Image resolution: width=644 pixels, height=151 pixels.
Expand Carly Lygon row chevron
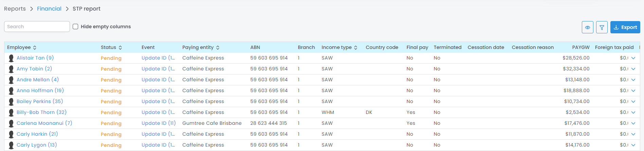pyautogui.click(x=633, y=145)
